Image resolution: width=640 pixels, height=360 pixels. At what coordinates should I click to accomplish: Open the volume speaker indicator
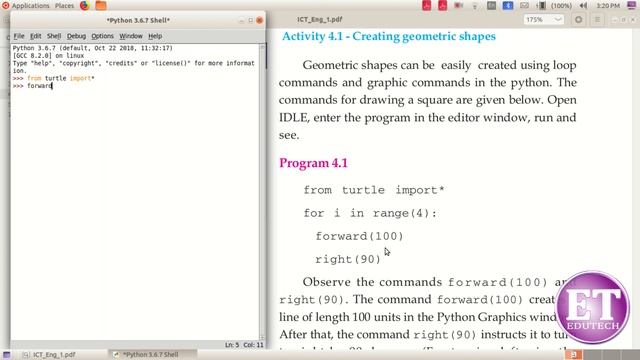point(584,6)
